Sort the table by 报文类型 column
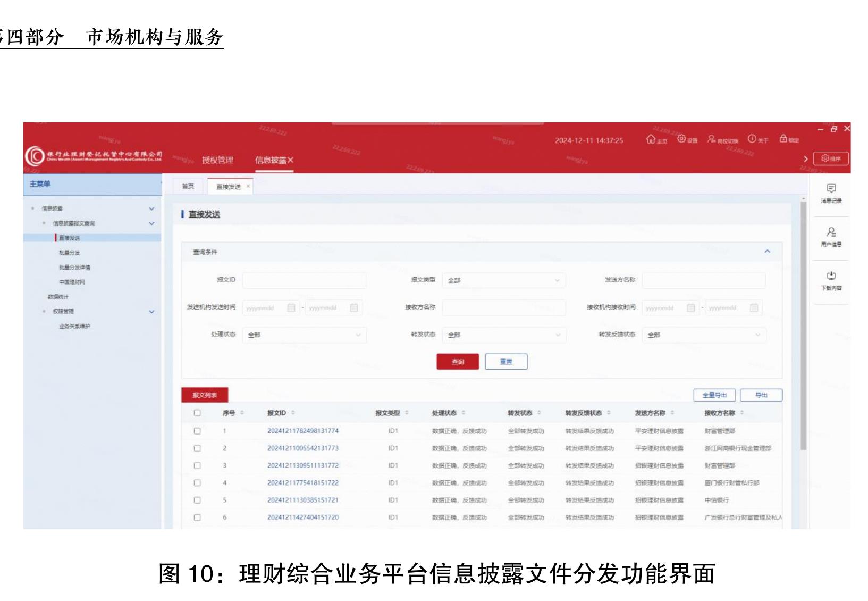This screenshot has height=601, width=868. click(407, 413)
